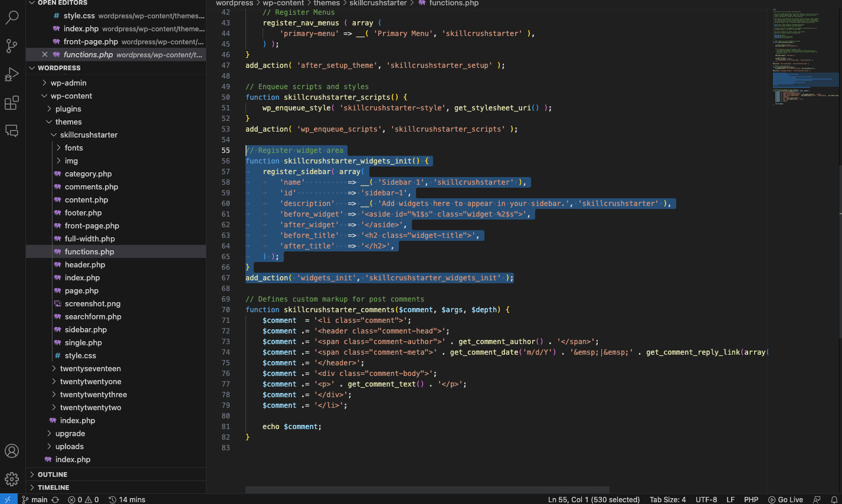
Task: Open the Extensions view
Action: point(12,103)
